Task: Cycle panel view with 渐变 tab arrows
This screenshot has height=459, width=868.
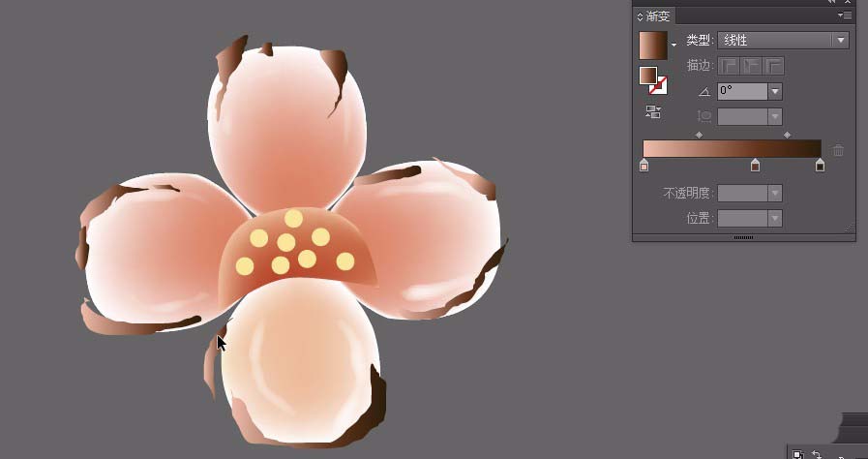Action: point(641,16)
